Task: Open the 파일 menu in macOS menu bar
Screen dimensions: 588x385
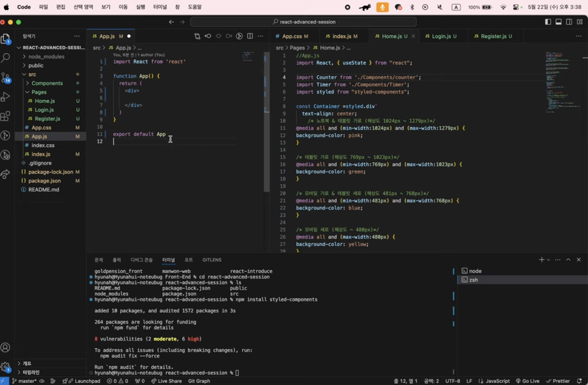Action: tap(43, 7)
